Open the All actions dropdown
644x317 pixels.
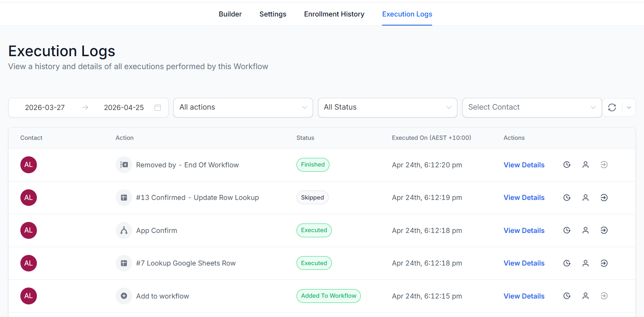(x=243, y=108)
